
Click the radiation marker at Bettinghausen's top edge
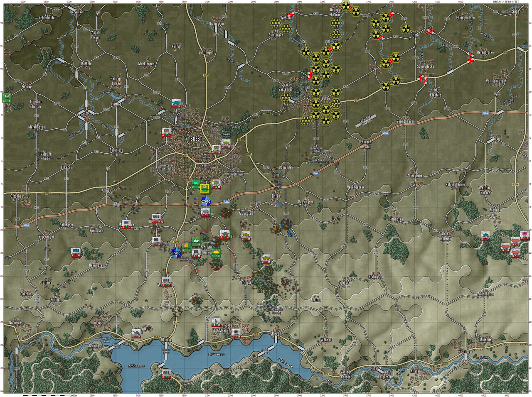pyautogui.click(x=346, y=6)
